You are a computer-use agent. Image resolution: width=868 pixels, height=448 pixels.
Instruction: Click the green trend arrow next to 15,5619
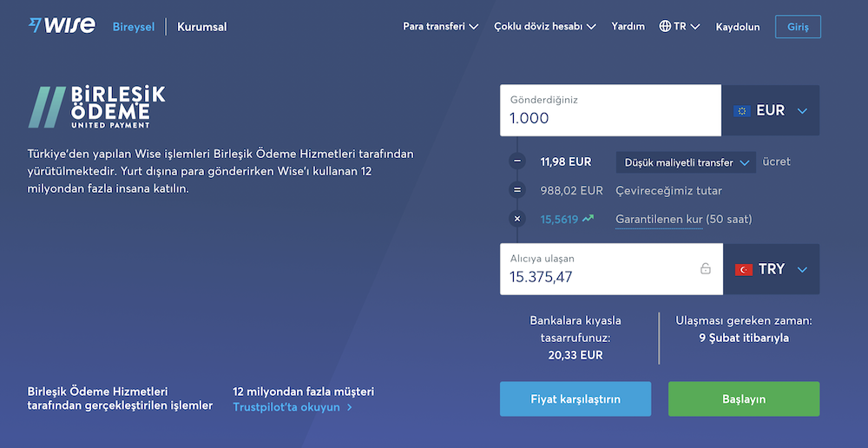click(x=588, y=219)
